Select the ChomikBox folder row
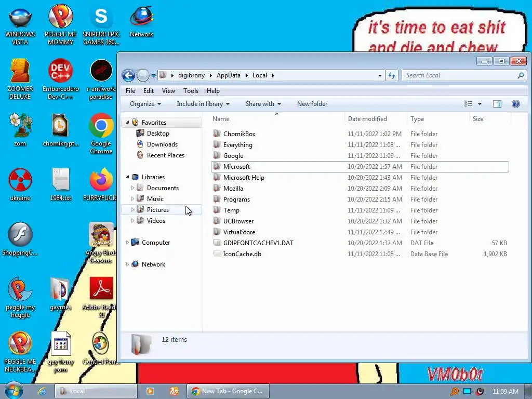This screenshot has height=399, width=532. [x=360, y=134]
